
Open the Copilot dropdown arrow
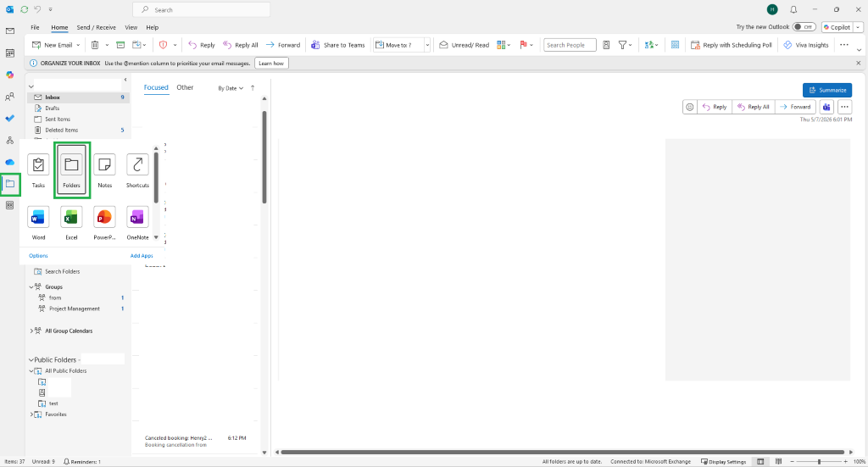click(858, 27)
